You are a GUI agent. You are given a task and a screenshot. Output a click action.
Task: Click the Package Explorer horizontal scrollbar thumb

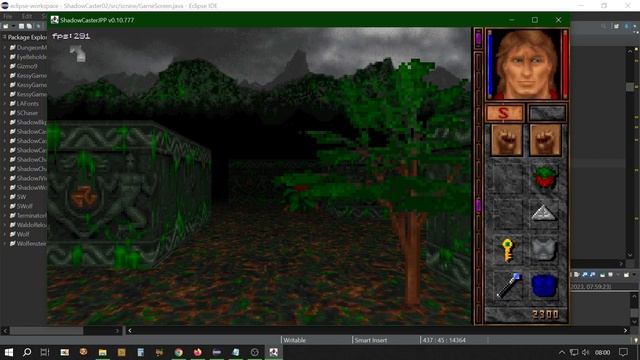tap(47, 331)
